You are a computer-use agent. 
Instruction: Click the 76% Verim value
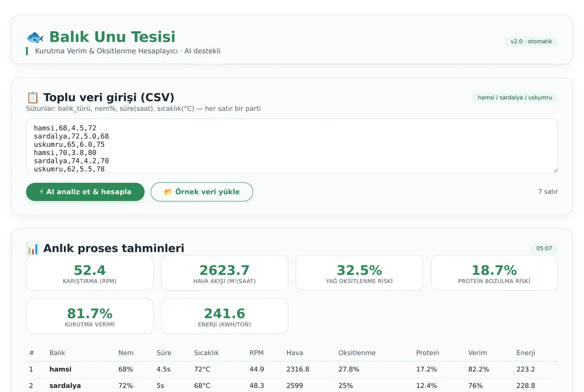475,386
